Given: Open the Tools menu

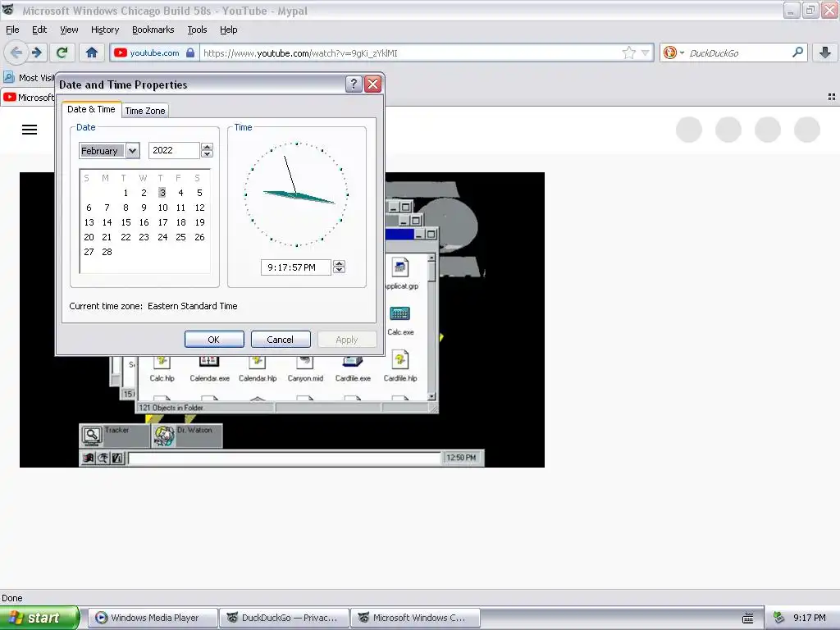Looking at the screenshot, I should (197, 30).
